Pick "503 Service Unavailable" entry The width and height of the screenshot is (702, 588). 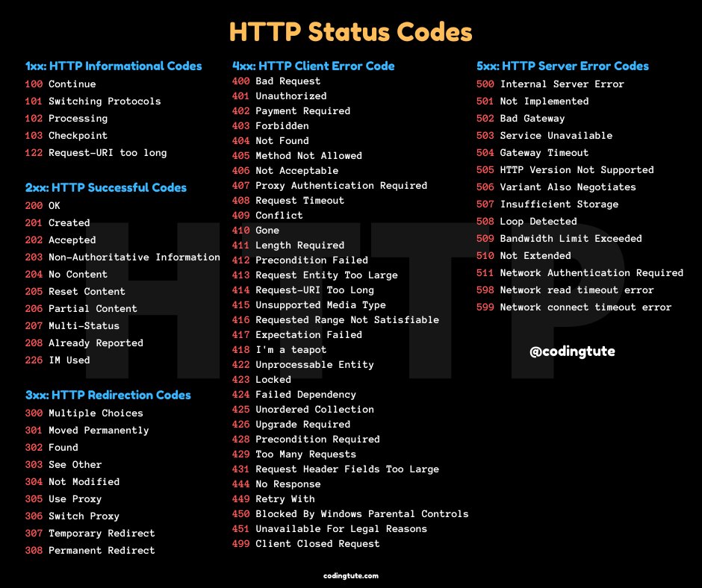tap(544, 136)
